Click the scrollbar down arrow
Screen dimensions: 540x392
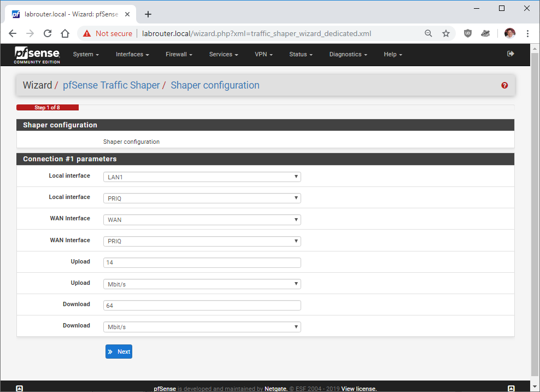coord(535,386)
